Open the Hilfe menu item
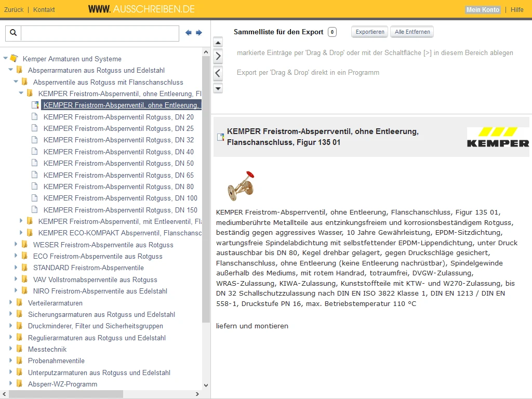Image resolution: width=532 pixels, height=399 pixels. (517, 9)
